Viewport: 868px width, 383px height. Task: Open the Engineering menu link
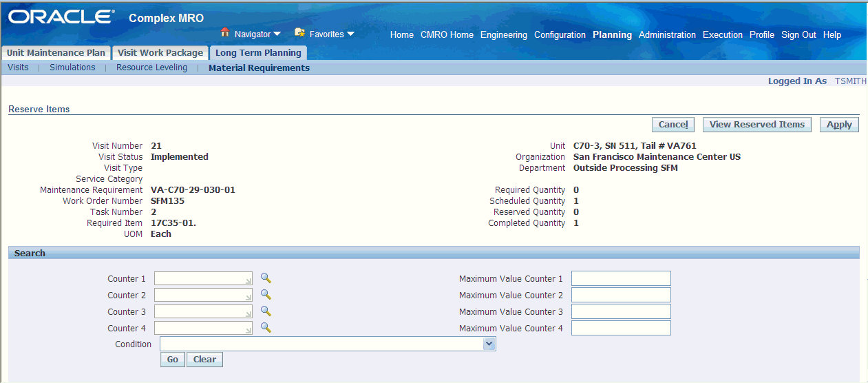click(504, 34)
